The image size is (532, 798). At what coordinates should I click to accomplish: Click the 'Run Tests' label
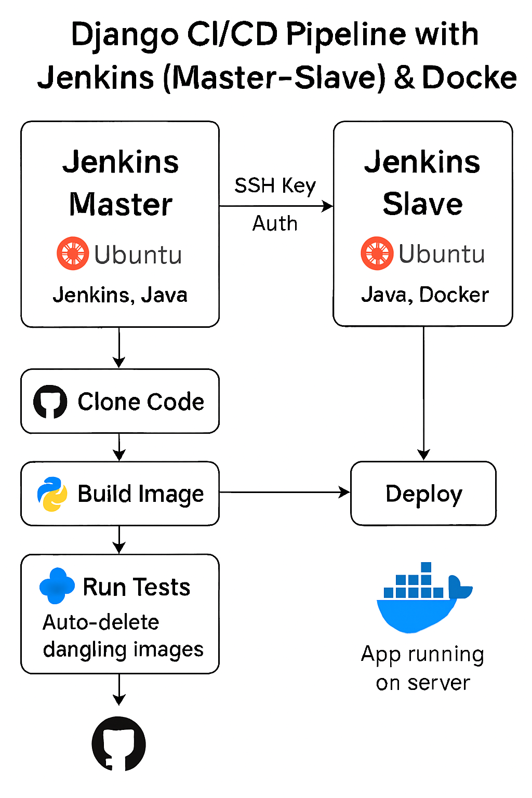pos(137,587)
